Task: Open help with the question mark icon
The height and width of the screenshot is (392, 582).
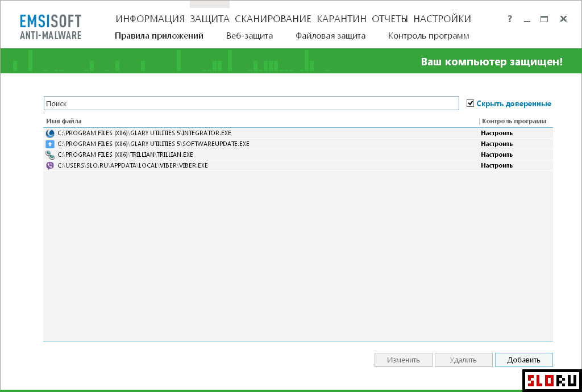Action: click(510, 19)
